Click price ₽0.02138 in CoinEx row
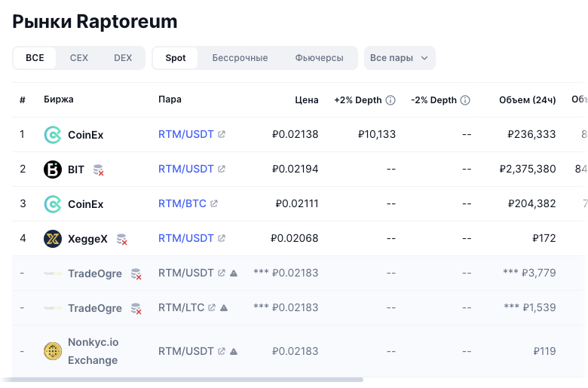Viewport: 588px width, 388px height. (295, 134)
